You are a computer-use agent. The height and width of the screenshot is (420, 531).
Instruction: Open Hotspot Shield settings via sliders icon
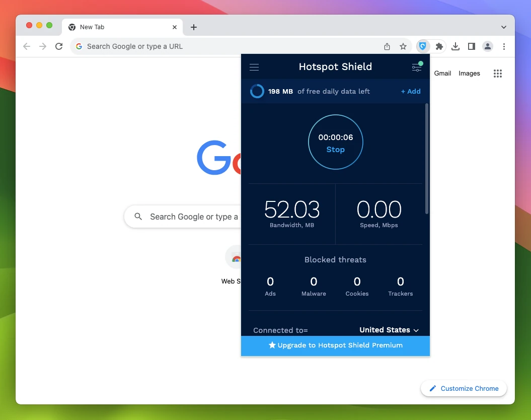(417, 66)
